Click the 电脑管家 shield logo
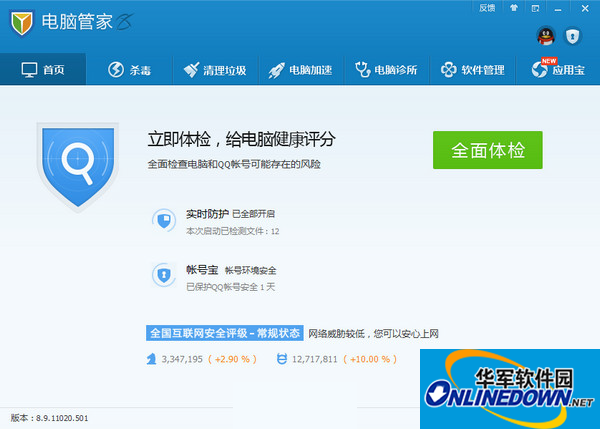The height and width of the screenshot is (429, 600). point(22,23)
